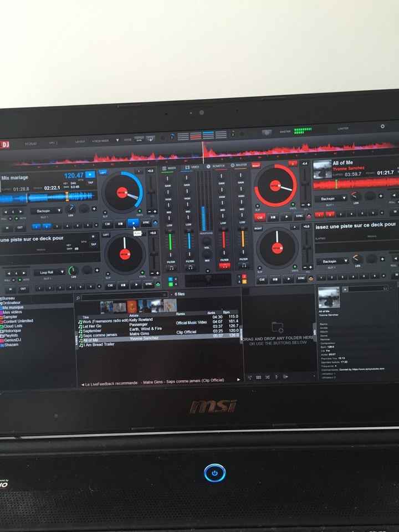
Task: Tap tempo with TAP on Mix mariage deck
Action: point(90,183)
